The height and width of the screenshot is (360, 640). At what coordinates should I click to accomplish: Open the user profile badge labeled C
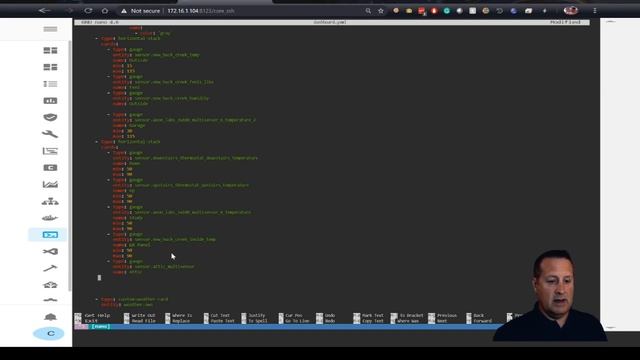point(49,333)
